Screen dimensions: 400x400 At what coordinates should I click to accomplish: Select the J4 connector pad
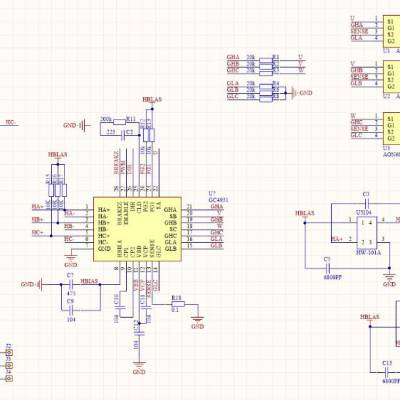[x=9, y=378]
